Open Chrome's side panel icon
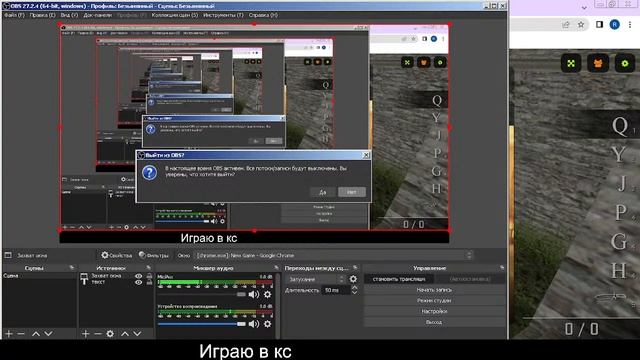The height and width of the screenshot is (360, 640). click(599, 24)
